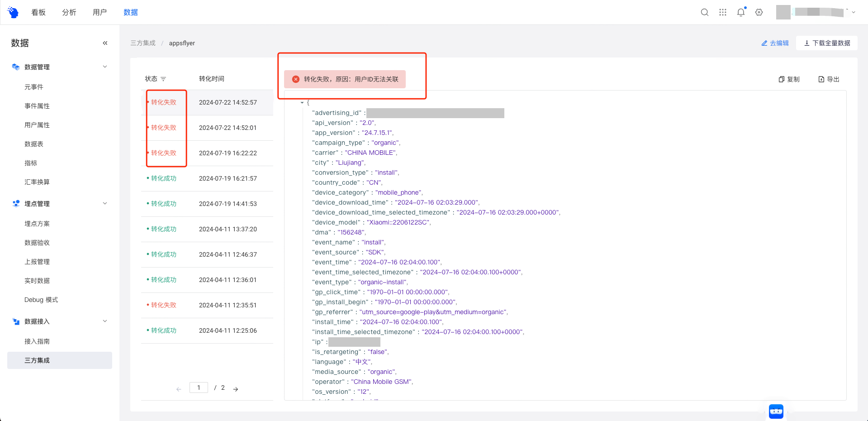Switch to 用户 top tab
The width and height of the screenshot is (868, 421).
[x=100, y=12]
